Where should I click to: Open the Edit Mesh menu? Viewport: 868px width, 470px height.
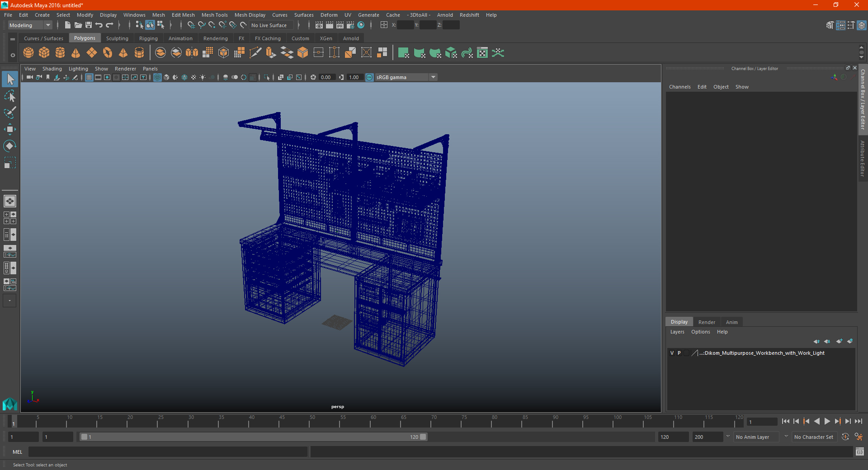[x=183, y=15]
